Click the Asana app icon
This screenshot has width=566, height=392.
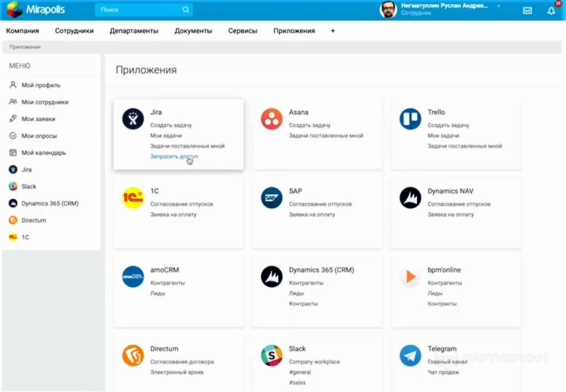point(271,119)
